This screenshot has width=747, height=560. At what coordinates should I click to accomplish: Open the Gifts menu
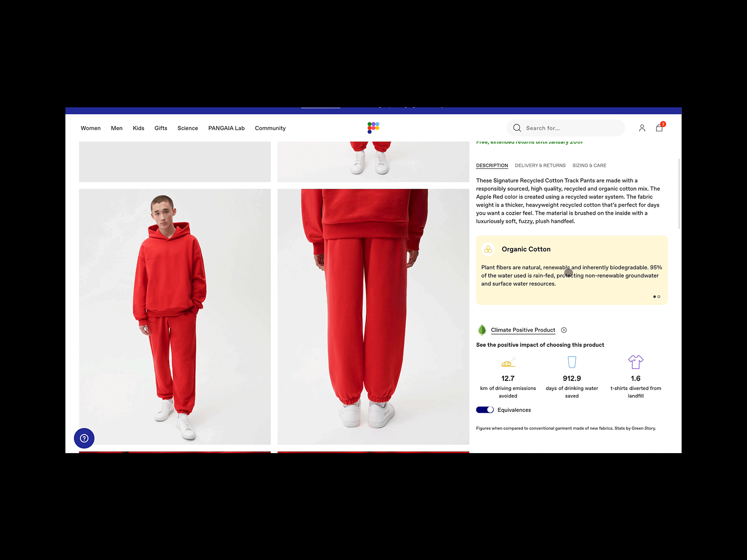tap(161, 128)
